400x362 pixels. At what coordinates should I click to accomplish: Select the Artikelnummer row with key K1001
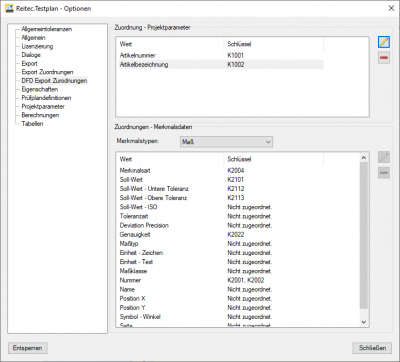coord(220,55)
